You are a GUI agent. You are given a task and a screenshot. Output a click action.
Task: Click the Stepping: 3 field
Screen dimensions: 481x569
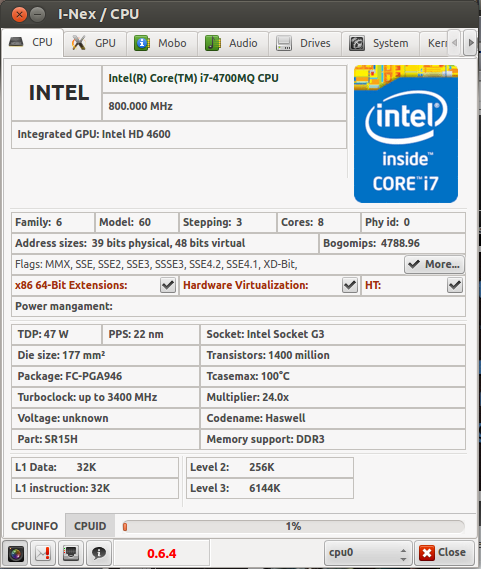click(228, 222)
